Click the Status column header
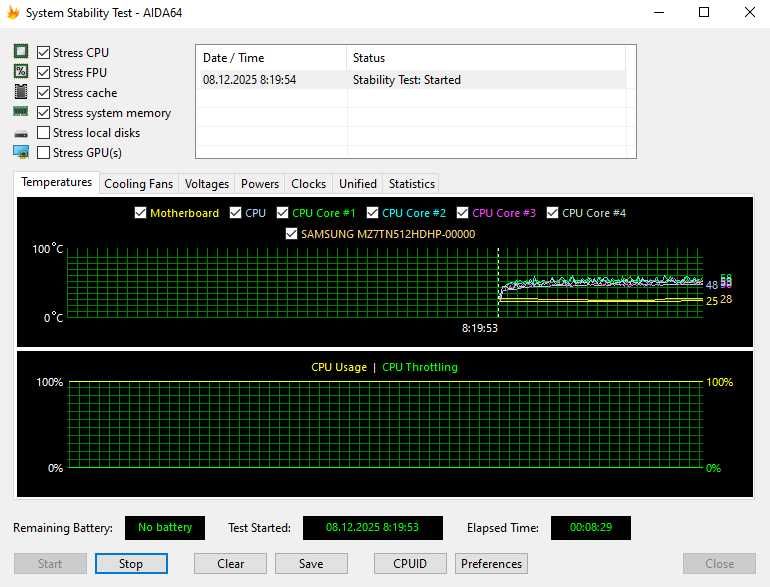Image resolution: width=770 pixels, height=587 pixels. click(x=486, y=58)
